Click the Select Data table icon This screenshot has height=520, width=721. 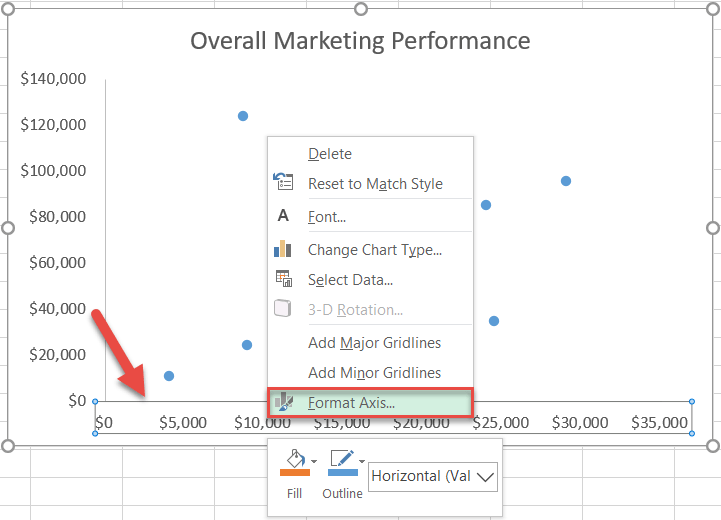click(284, 279)
